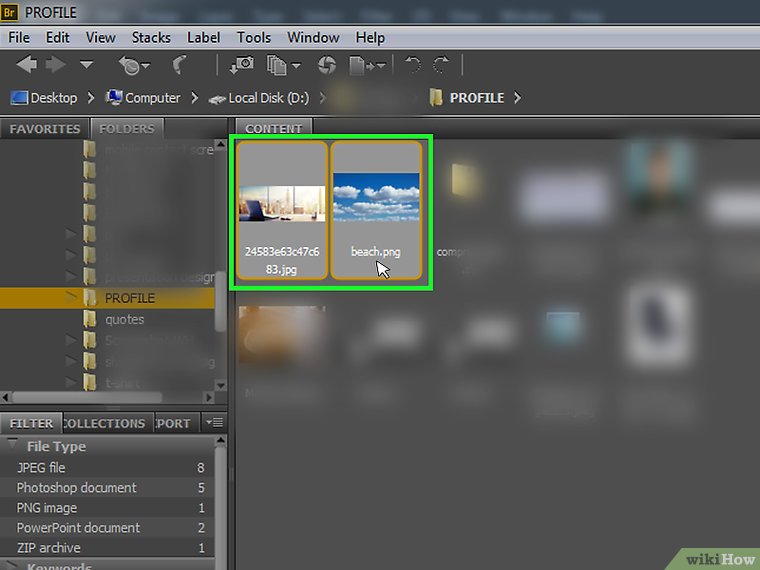Open the parent folders dropdown arrow
Screen dimensions: 760x570
click(86, 65)
